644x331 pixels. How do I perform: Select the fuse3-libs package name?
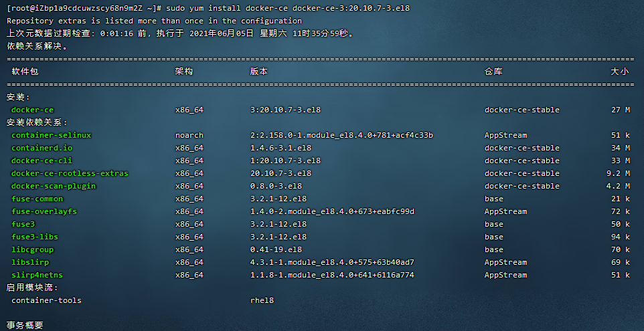click(x=35, y=237)
